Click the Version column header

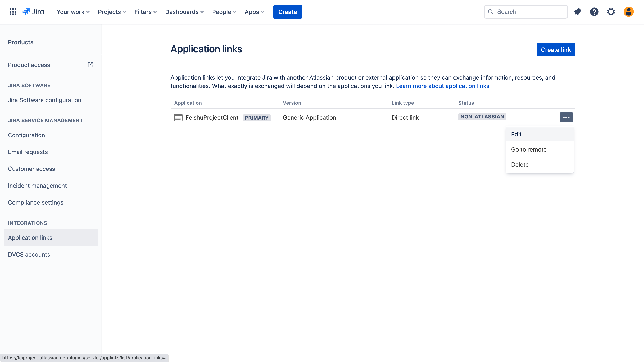[292, 103]
